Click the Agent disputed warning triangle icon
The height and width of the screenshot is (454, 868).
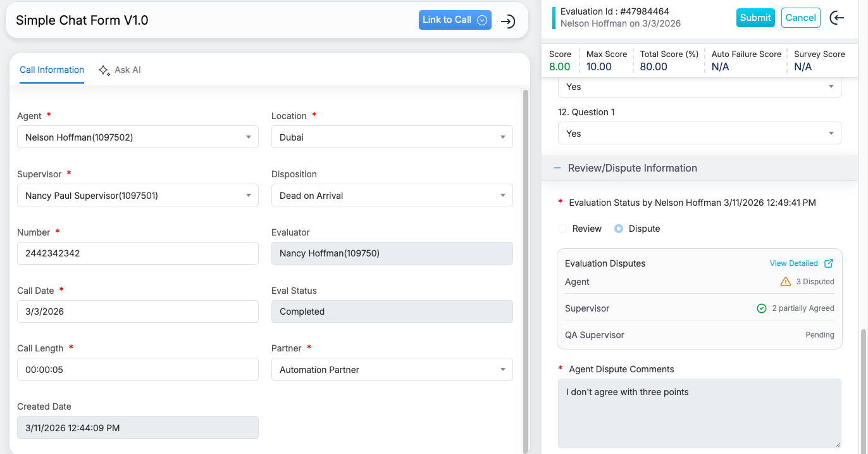click(x=786, y=282)
